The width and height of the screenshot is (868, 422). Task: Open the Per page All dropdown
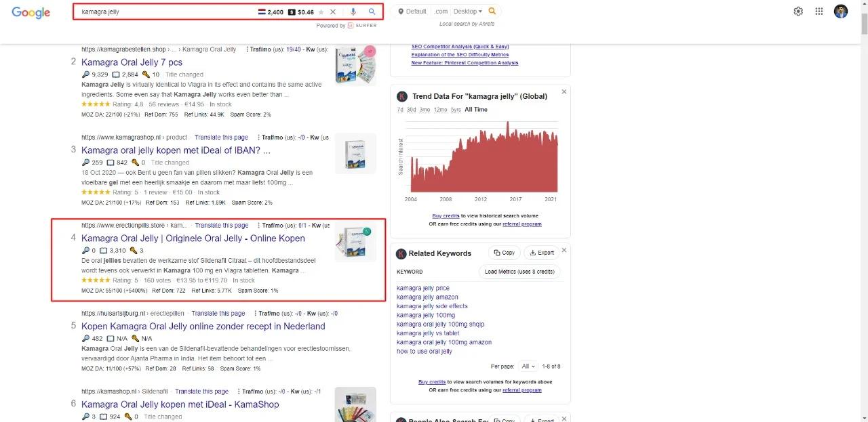[x=528, y=366]
